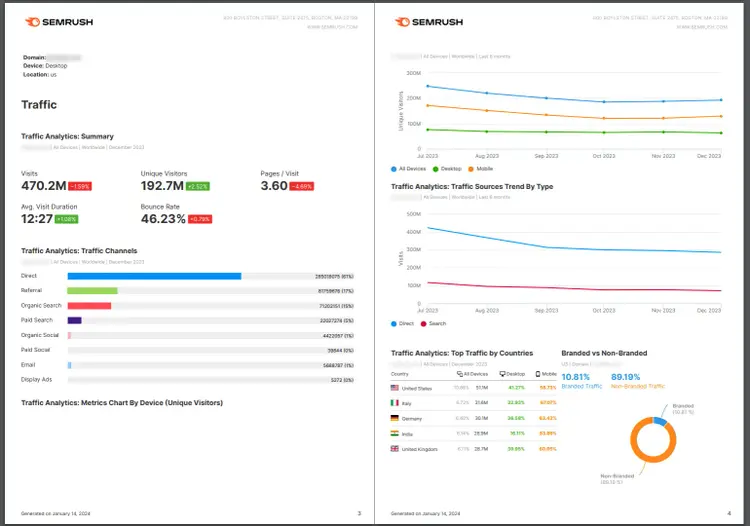Click the purple Paid Search channel bar
The height and width of the screenshot is (526, 750).
(x=74, y=320)
